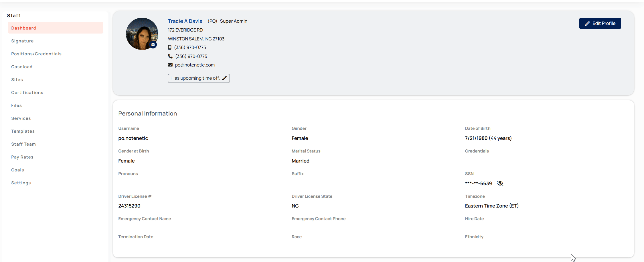Navigate to Goals

[17, 170]
